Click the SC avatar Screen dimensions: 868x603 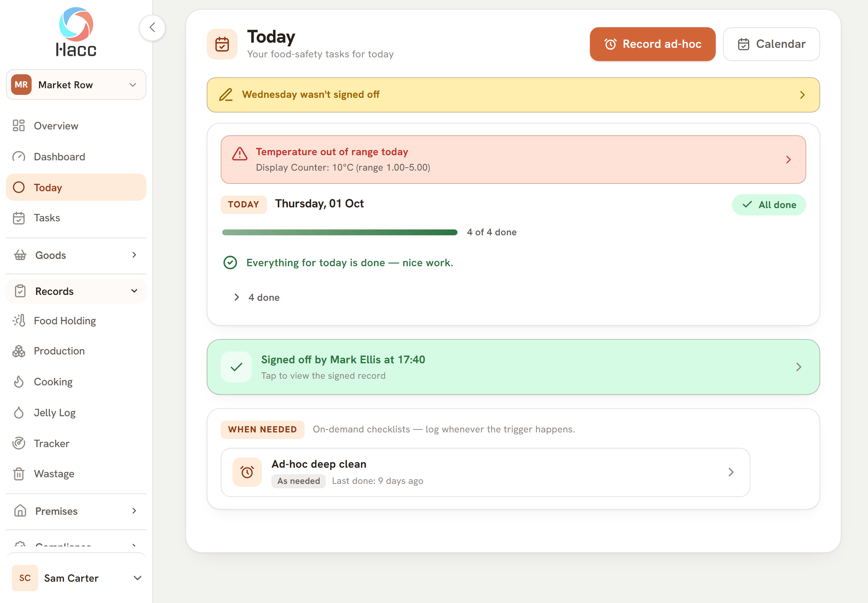pyautogui.click(x=25, y=578)
